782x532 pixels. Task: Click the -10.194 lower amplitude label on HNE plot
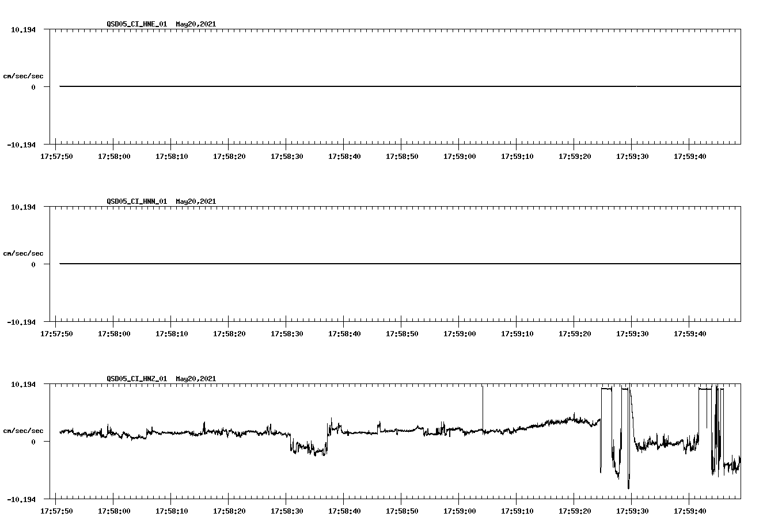(x=20, y=145)
